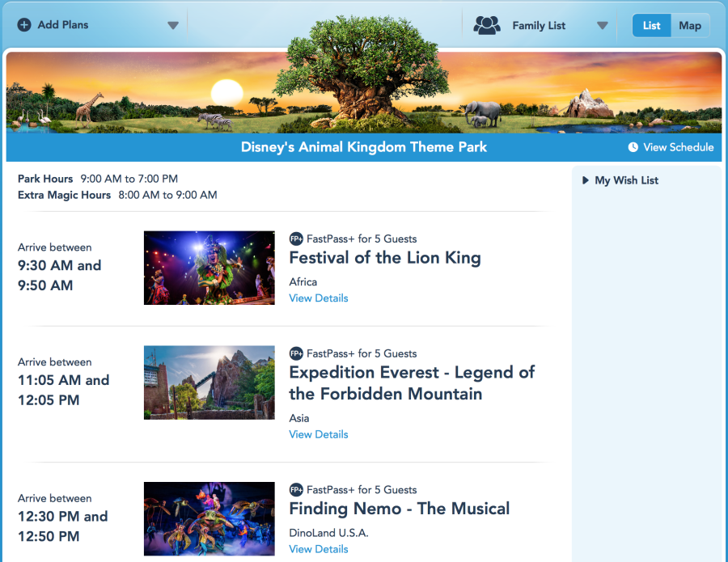728x562 pixels.
Task: Click the Park Hours 9:00 AM to 7:00 PM text
Action: pyautogui.click(x=98, y=179)
